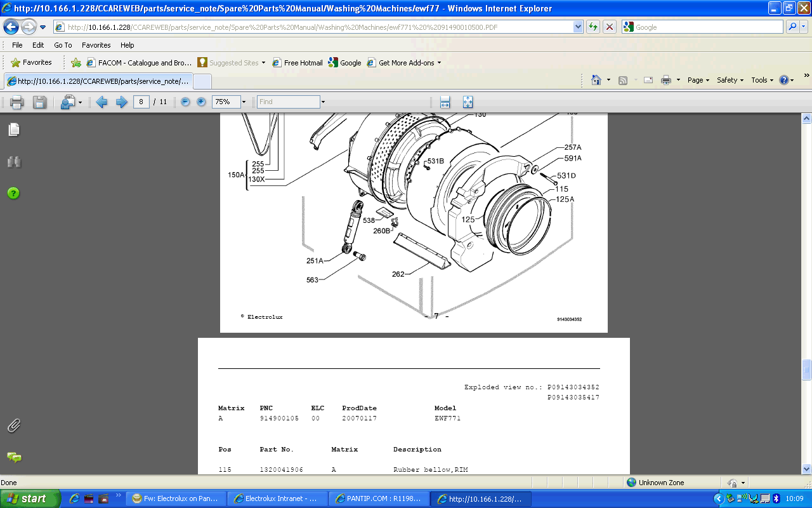Open the Attachments paperclip panel
812x508 pixels.
click(x=14, y=425)
